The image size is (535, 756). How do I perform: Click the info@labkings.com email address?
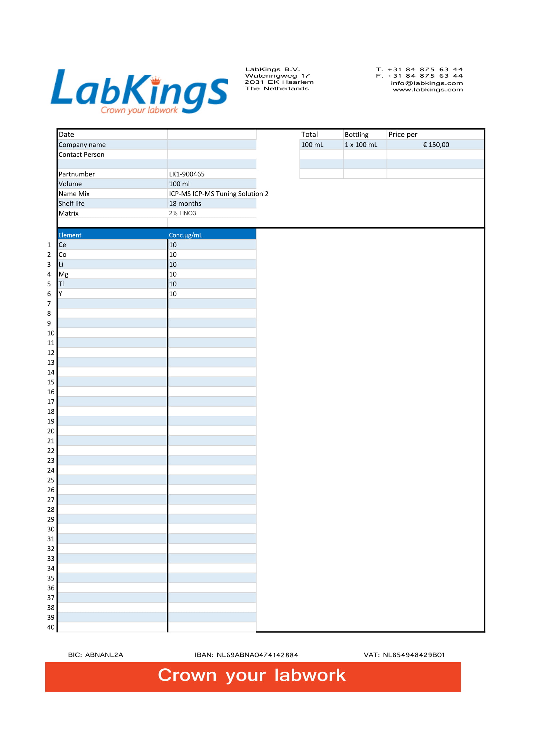(427, 83)
